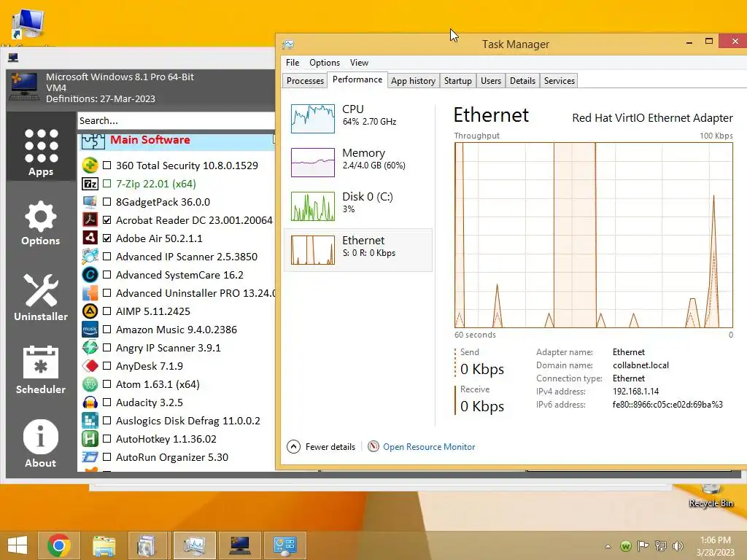Screen dimensions: 747x560
Task: Open the View menu in Task Manager
Action: (x=359, y=63)
